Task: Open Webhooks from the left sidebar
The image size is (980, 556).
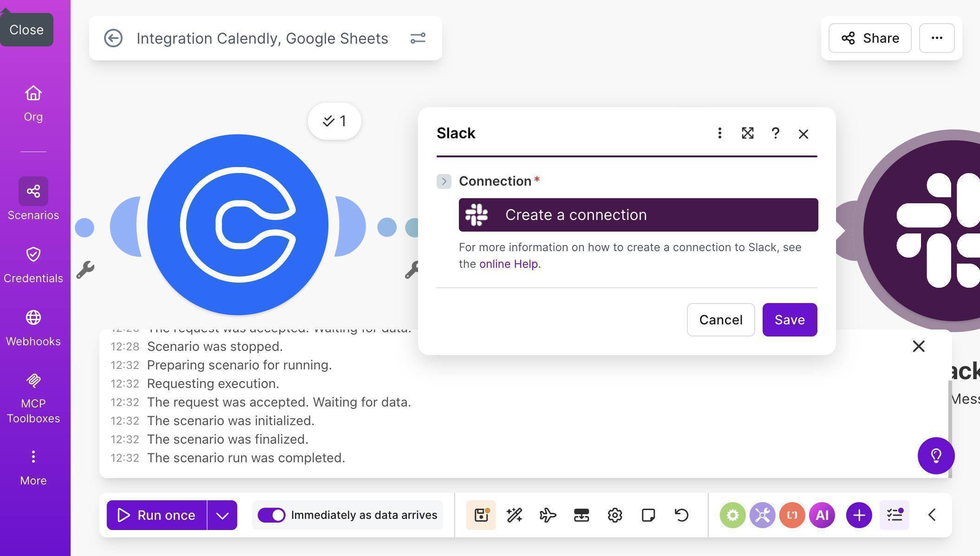Action: [33, 327]
